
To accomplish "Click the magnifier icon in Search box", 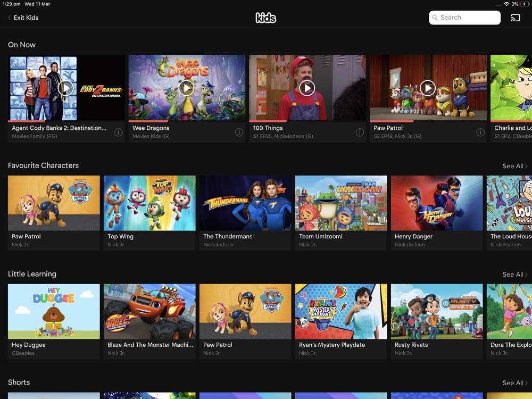I will (435, 18).
